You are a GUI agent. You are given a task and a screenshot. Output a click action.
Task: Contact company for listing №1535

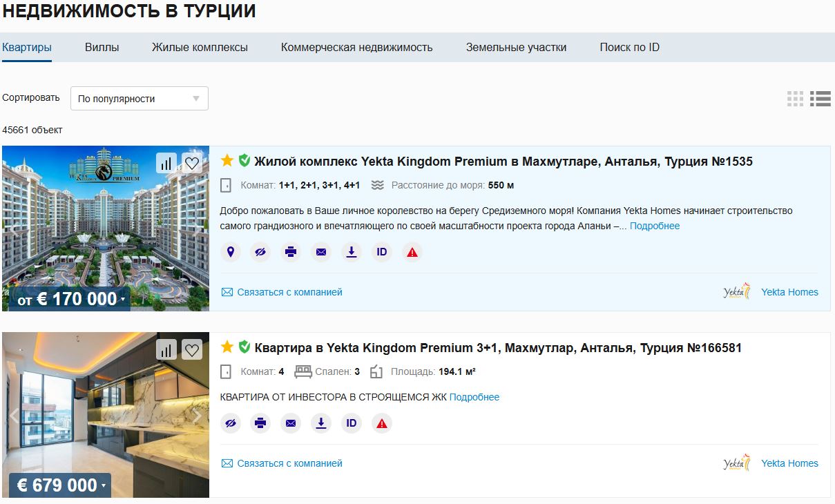(282, 292)
